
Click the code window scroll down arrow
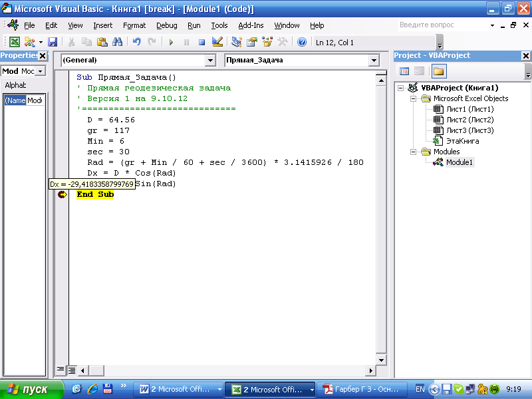click(x=381, y=360)
